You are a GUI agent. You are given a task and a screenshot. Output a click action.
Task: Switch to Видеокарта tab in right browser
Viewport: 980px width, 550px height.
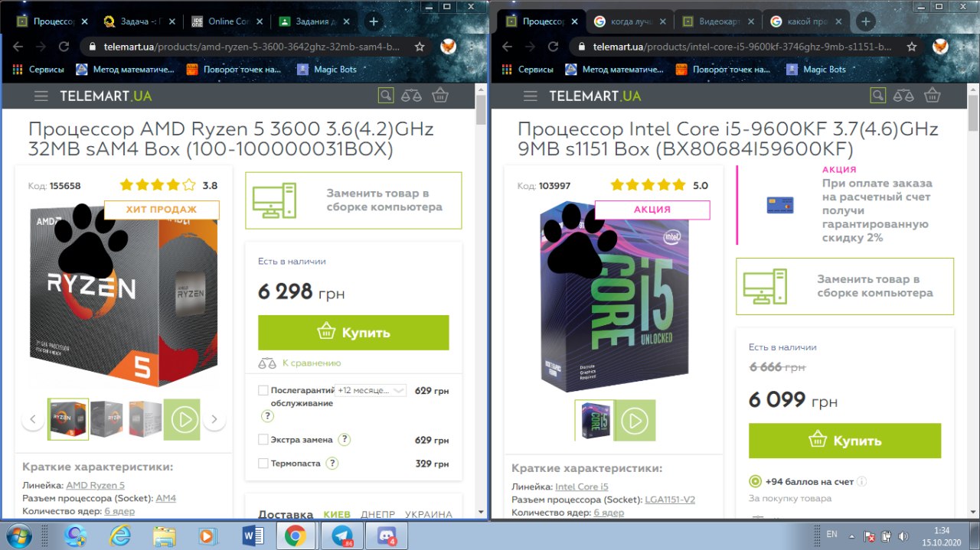pos(719,21)
